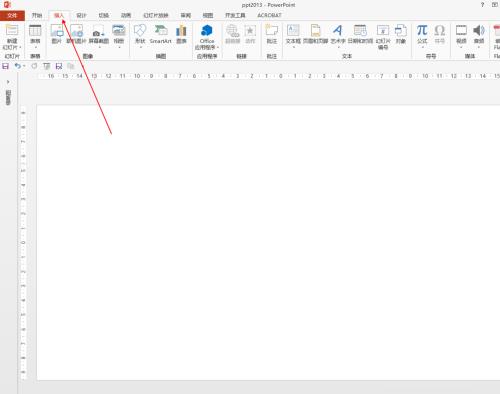This screenshot has height=394, width=500.
Task: Select the 插入 (Insert) tab
Action: 59,15
